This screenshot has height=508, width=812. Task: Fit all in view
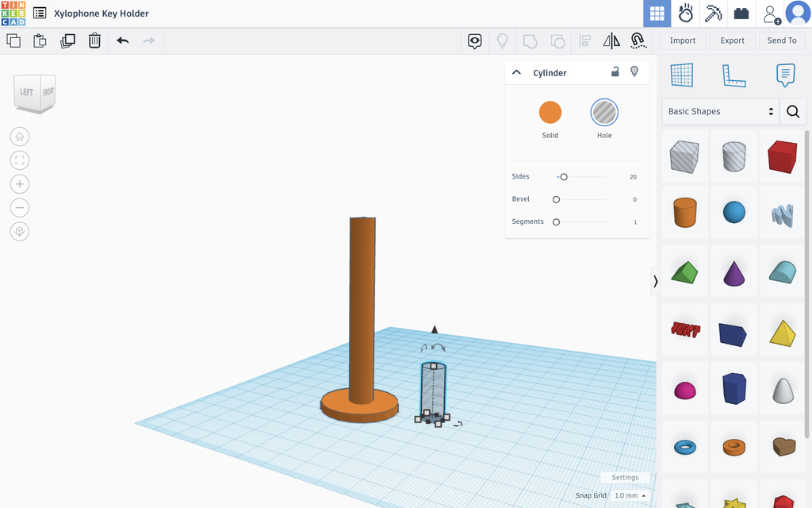(20, 160)
